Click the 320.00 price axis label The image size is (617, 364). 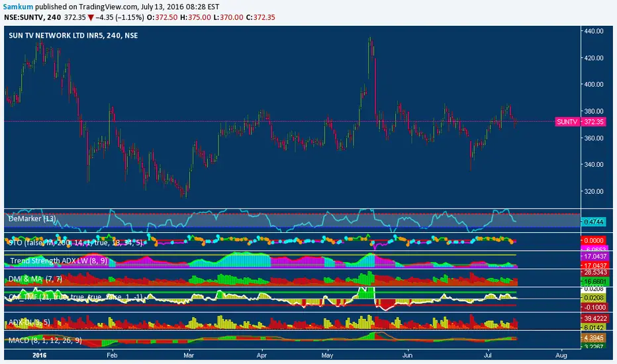(x=594, y=191)
